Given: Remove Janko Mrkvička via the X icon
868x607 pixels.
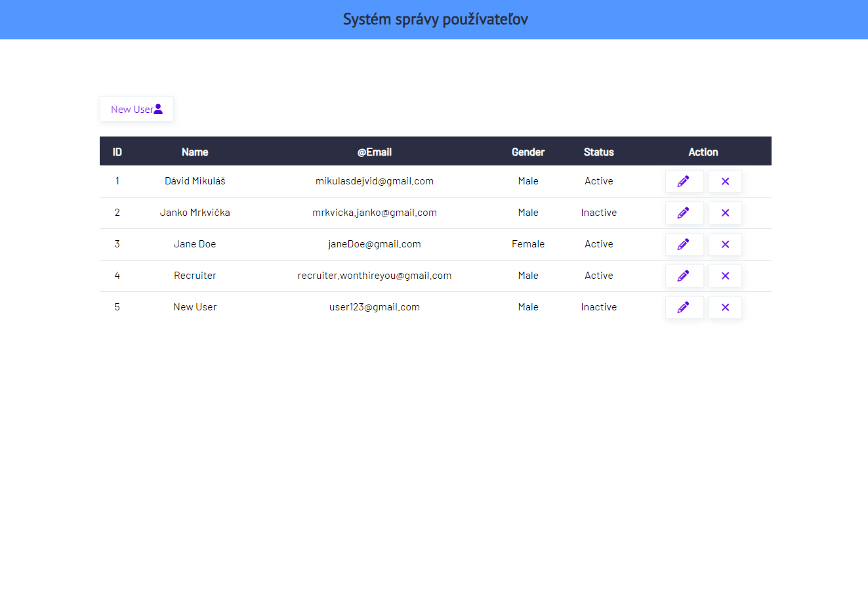Looking at the screenshot, I should point(725,213).
